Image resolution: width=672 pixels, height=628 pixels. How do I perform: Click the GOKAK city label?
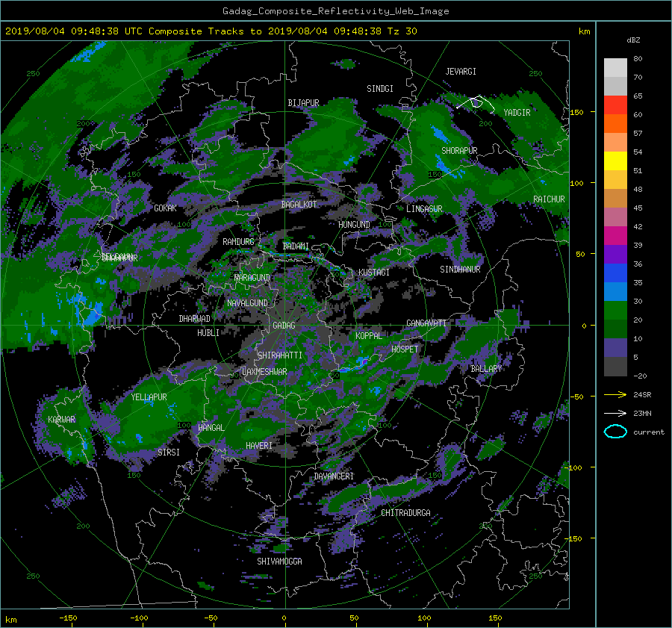click(165, 208)
